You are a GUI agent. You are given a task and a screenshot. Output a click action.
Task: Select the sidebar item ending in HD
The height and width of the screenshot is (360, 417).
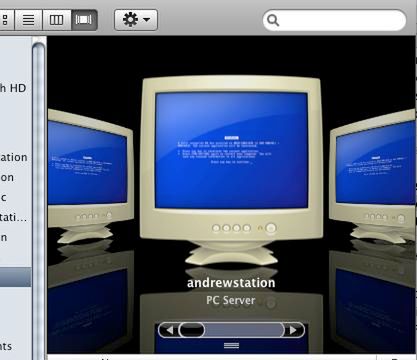coord(13,88)
